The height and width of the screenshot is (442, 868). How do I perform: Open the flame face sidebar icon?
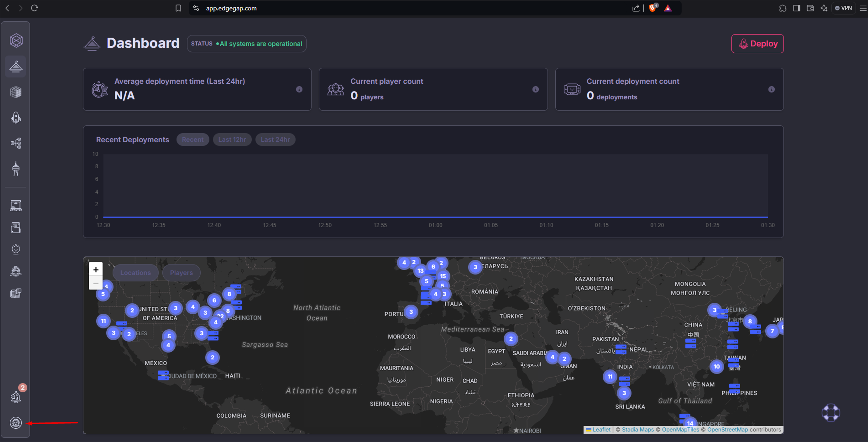(16, 249)
